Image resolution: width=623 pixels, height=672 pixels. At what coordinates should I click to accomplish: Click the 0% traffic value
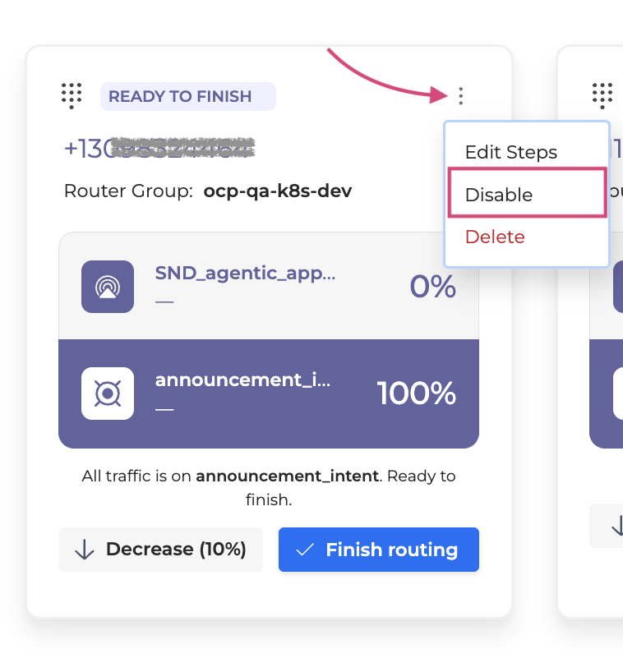tap(432, 286)
